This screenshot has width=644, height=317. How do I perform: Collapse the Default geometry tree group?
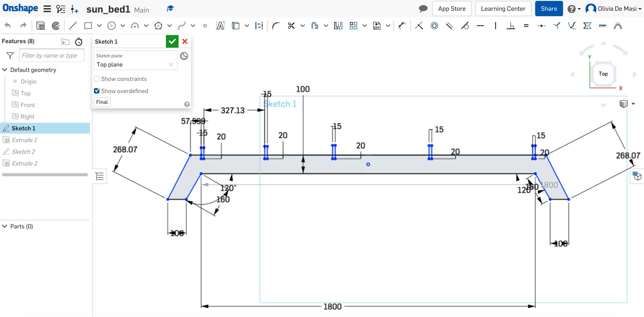(4, 70)
